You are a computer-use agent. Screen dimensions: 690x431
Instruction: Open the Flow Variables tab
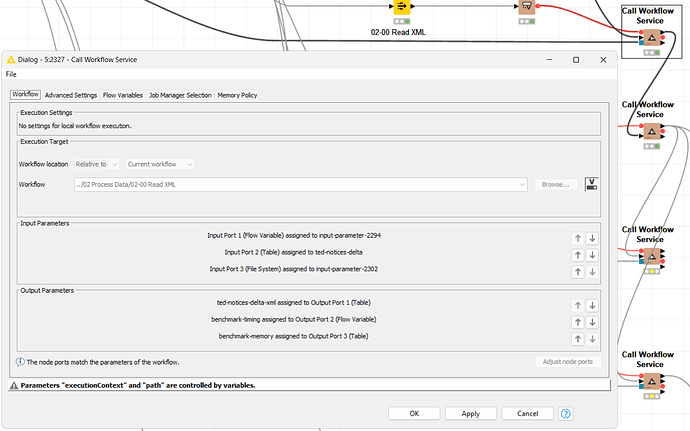point(123,95)
